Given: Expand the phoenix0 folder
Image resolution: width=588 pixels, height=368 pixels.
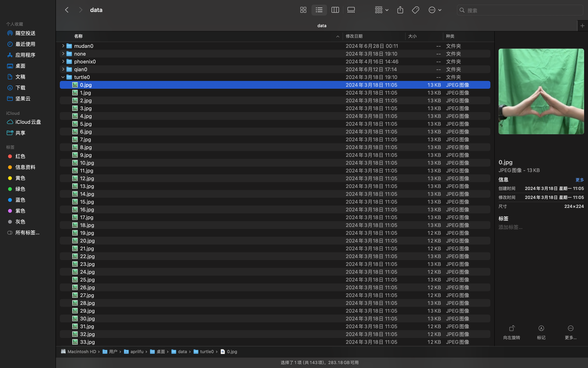Looking at the screenshot, I should pos(63,61).
